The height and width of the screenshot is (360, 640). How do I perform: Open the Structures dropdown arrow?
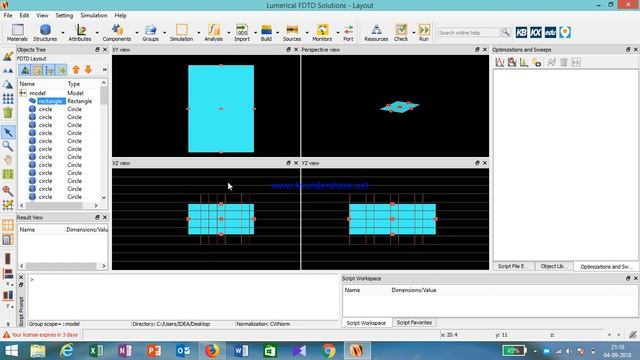(x=63, y=32)
